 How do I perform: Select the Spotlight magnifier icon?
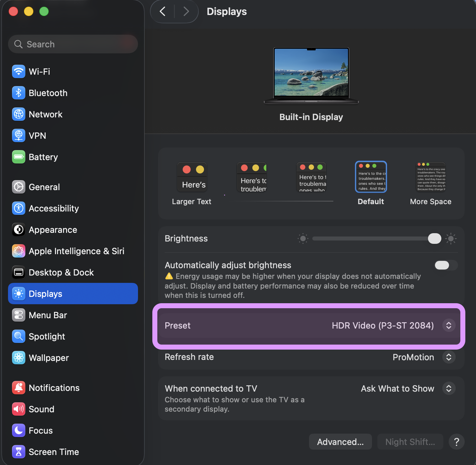click(x=19, y=336)
